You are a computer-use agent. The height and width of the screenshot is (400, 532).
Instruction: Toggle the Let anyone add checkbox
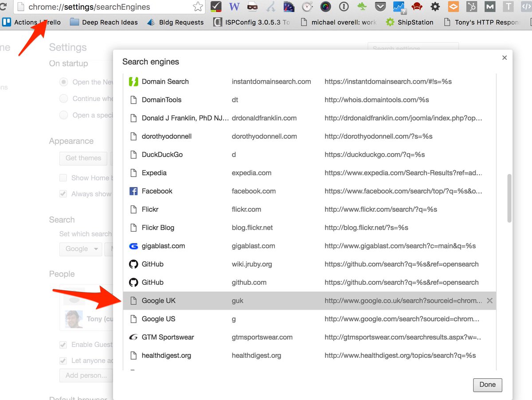(63, 361)
